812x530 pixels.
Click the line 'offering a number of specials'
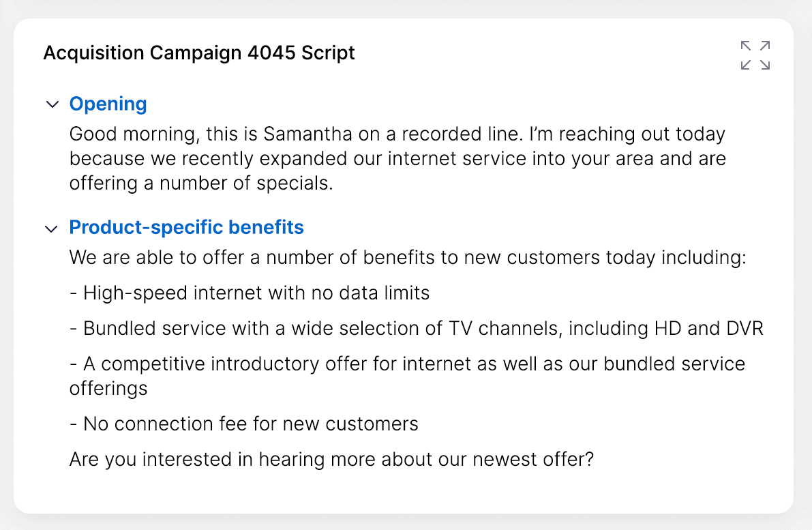coord(201,183)
